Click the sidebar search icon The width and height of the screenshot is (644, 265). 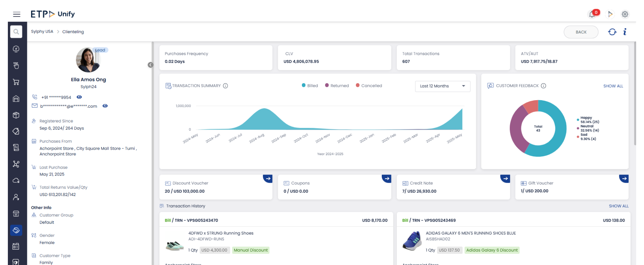coord(16,32)
